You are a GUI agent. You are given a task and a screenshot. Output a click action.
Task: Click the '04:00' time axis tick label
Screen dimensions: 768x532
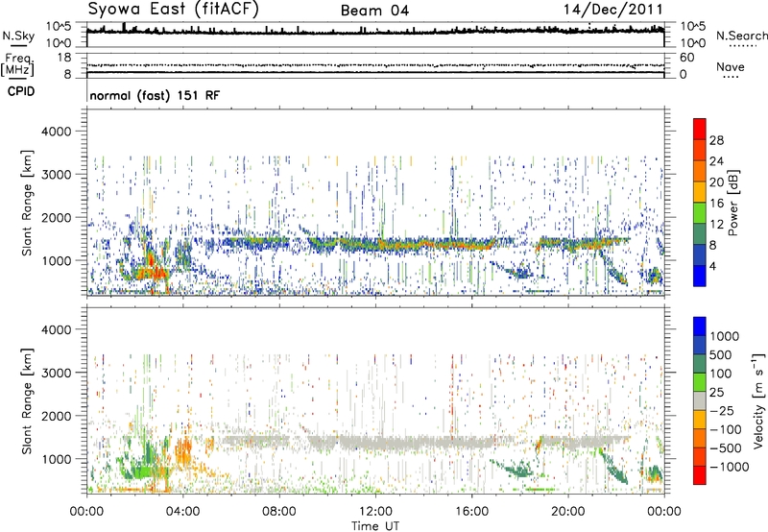(182, 512)
